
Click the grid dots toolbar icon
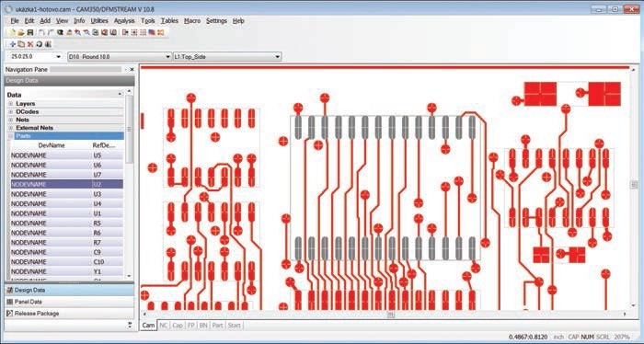coord(143,32)
